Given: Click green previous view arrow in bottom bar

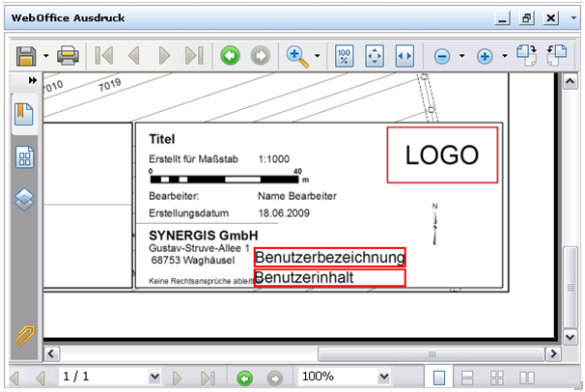Looking at the screenshot, I should [x=245, y=378].
